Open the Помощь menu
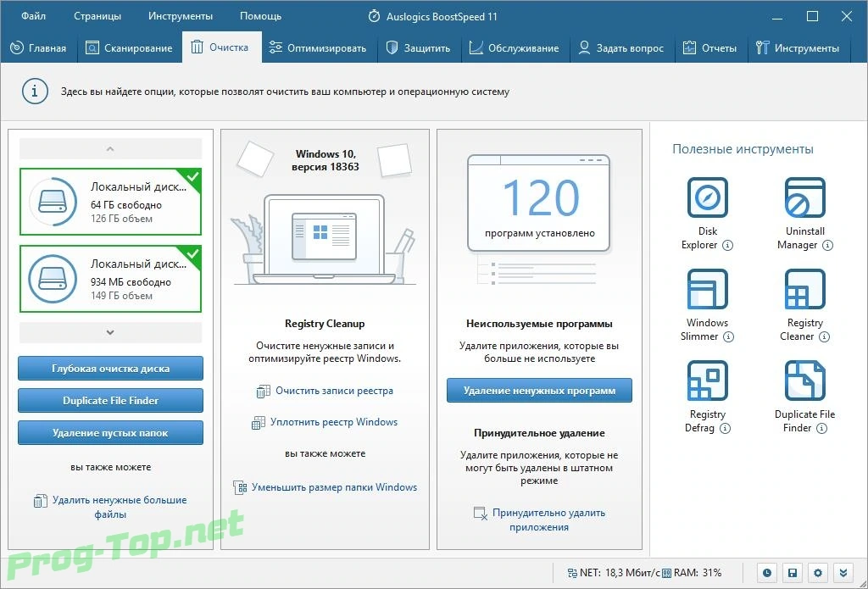 (x=261, y=16)
